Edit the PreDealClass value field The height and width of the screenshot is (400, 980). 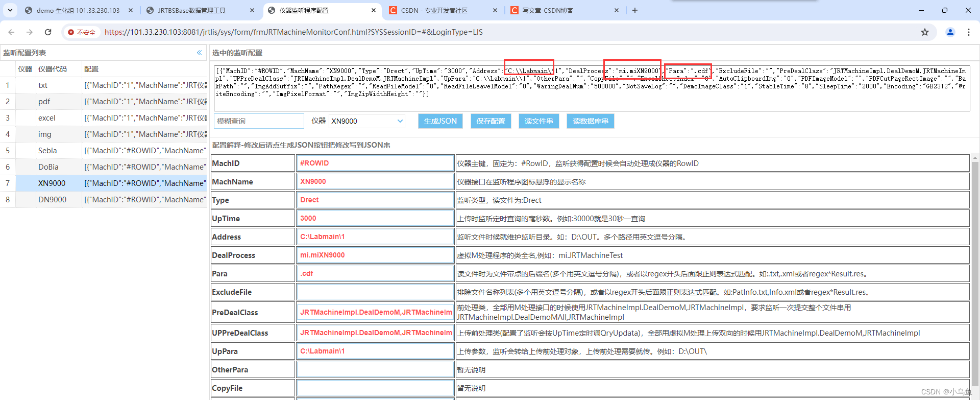coord(375,312)
